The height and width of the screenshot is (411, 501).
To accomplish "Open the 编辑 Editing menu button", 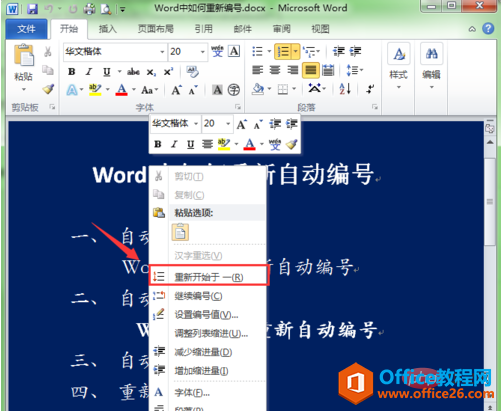I will click(x=431, y=67).
